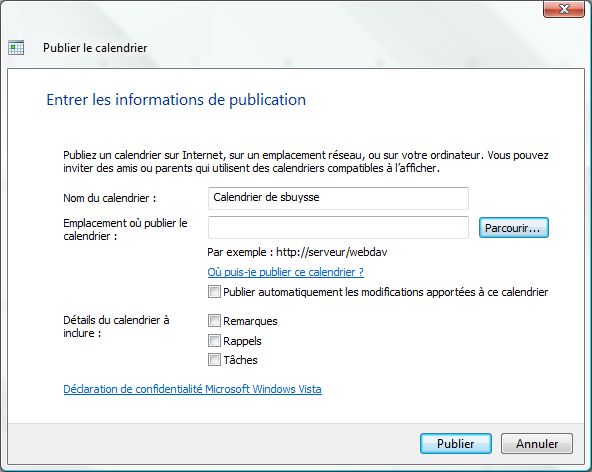
Task: Click the 'Entrer les informations de publication' heading
Action: click(x=176, y=100)
